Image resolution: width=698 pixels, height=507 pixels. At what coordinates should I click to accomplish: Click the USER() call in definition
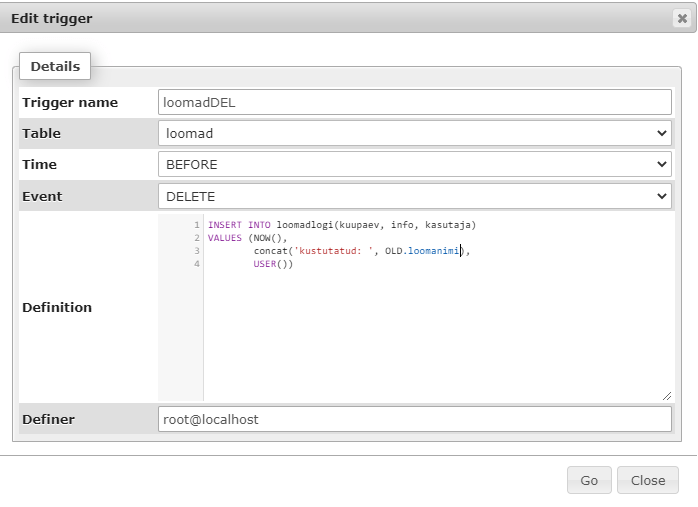tap(272, 264)
